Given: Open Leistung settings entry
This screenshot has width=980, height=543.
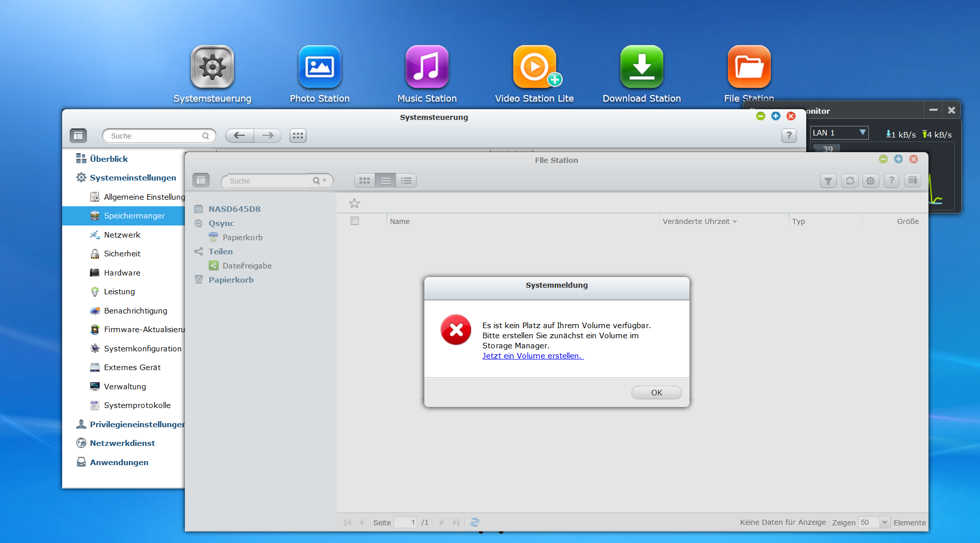Looking at the screenshot, I should click(119, 291).
